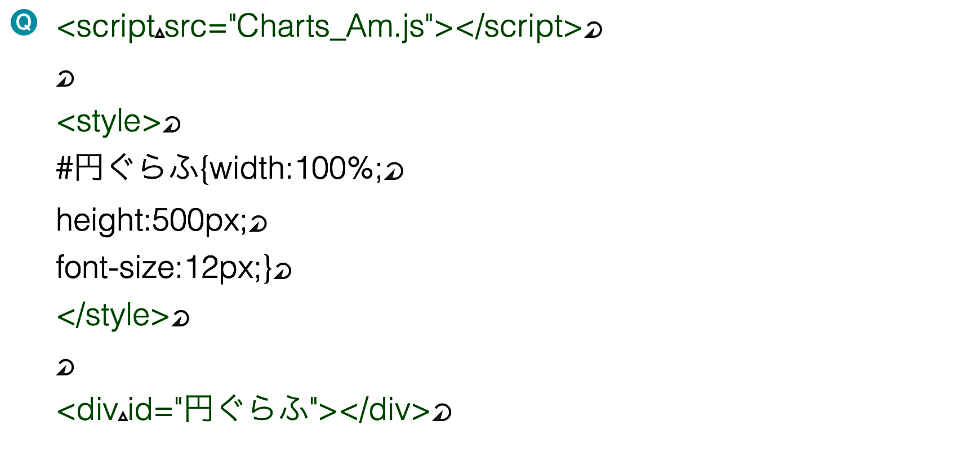Image resolution: width=980 pixels, height=451 pixels.
Task: Place the cursor on the opening <style> tag text
Action: point(109,122)
